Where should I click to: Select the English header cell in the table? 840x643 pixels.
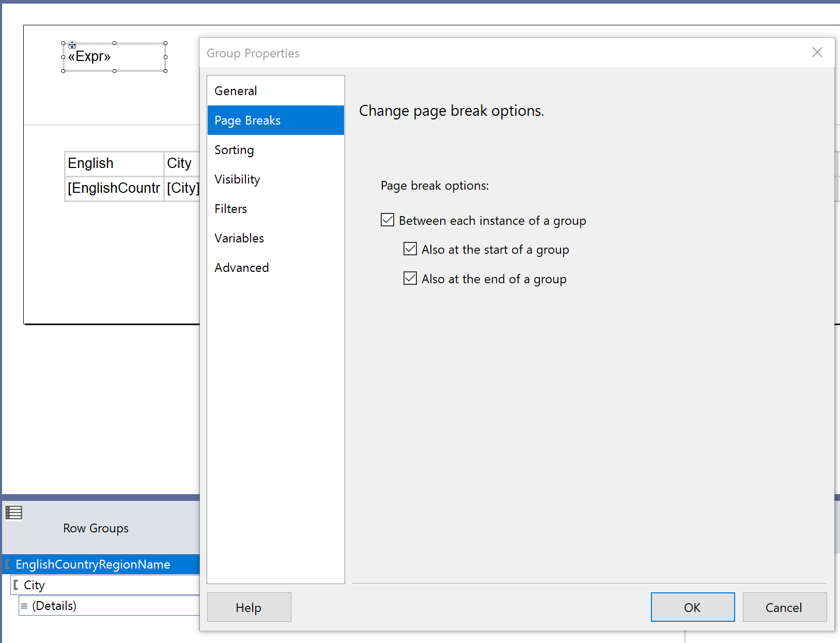(x=114, y=163)
